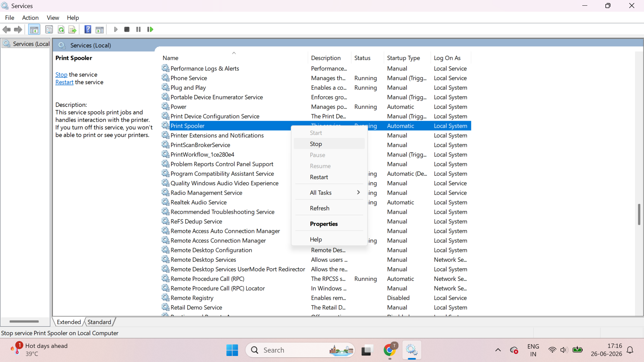Viewport: 644px width, 362px height.
Task: Select PrintScanBrokerService row
Action: pos(200,145)
